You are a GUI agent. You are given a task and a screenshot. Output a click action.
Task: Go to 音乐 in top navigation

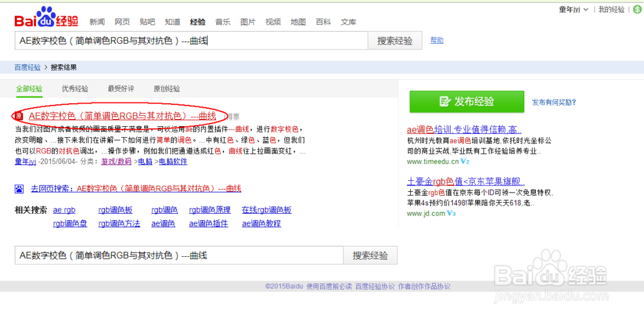coord(223,22)
